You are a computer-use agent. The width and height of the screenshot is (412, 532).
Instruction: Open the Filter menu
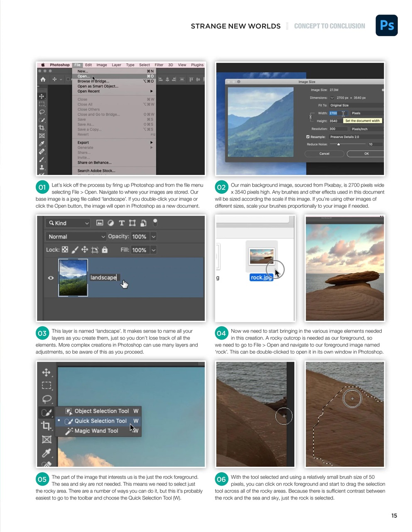click(159, 65)
